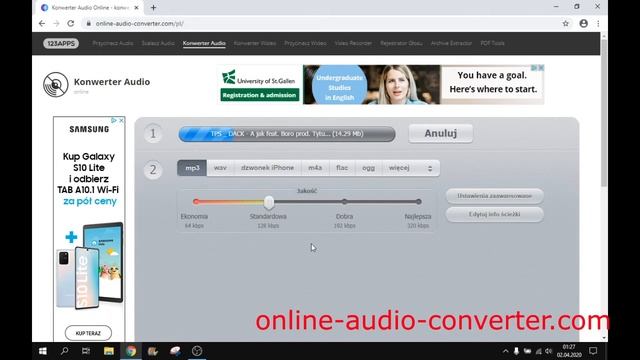
Task: Close the Samsung ad with X icon
Action: click(121, 120)
